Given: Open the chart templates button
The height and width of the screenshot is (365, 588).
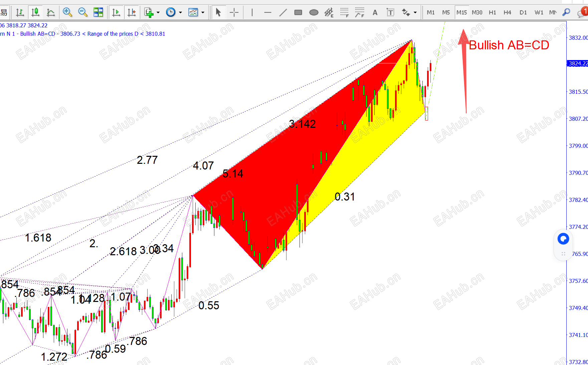Looking at the screenshot, I should click(x=193, y=13).
